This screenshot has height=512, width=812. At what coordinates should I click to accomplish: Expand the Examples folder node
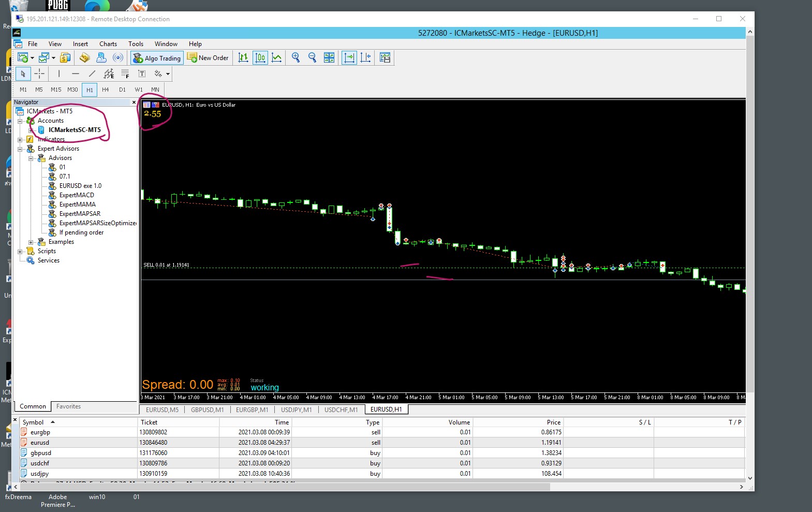click(31, 242)
